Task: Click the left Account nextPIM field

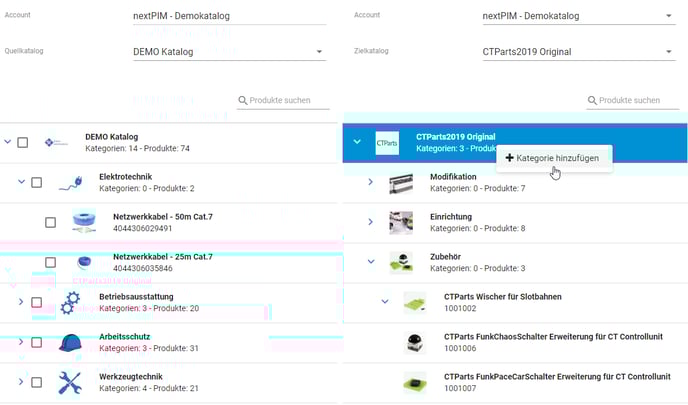Action: [x=229, y=16]
